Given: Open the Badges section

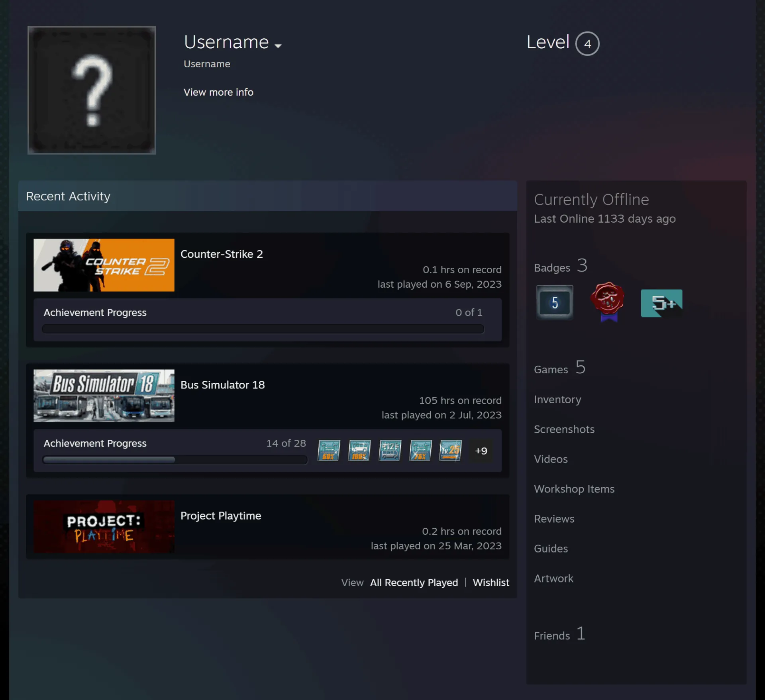Looking at the screenshot, I should [561, 266].
